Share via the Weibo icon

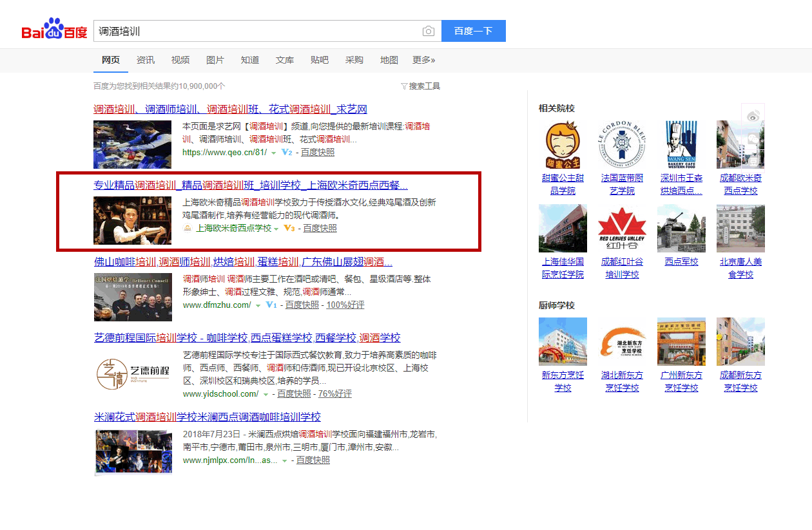pyautogui.click(x=753, y=115)
